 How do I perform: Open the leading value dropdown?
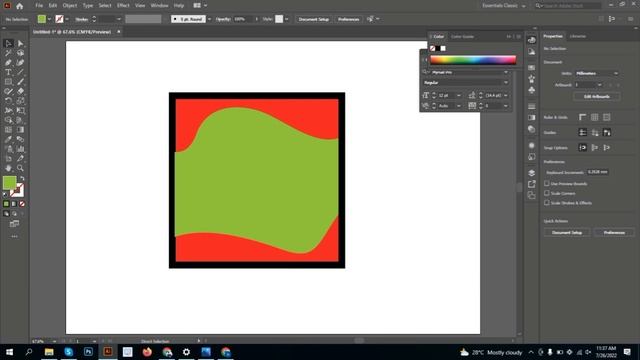tap(506, 96)
